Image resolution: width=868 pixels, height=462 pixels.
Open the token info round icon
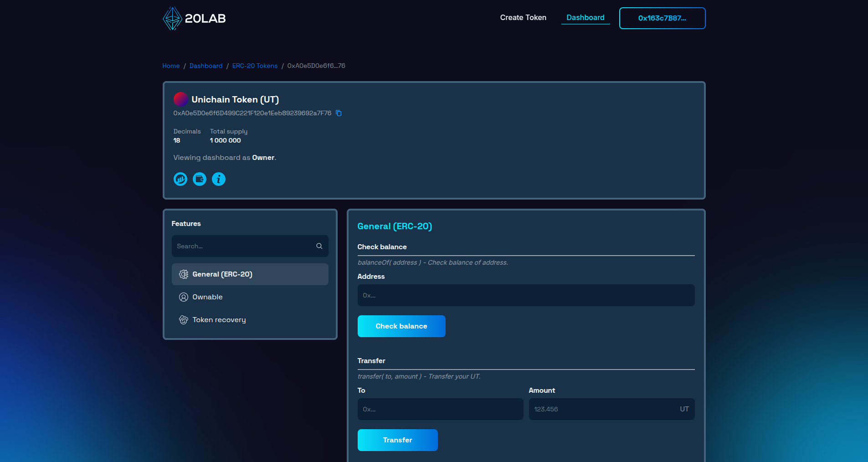[x=219, y=179]
